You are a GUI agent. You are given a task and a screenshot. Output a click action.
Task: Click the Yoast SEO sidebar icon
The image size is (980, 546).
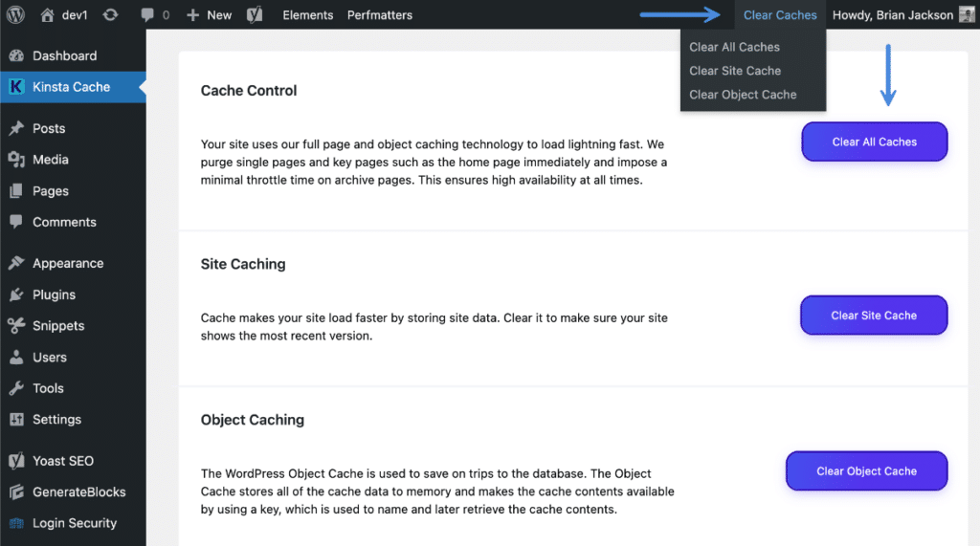click(16, 460)
